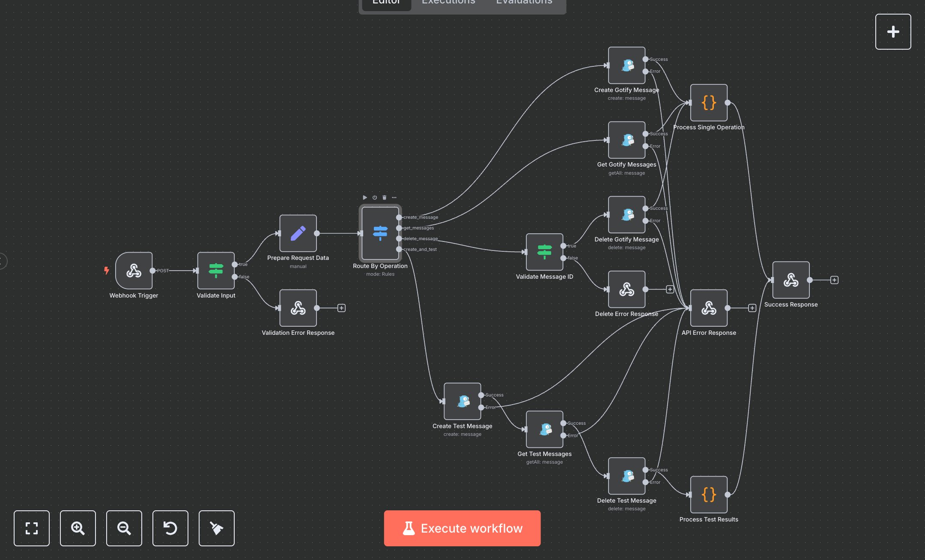Open the Prepare Request Data edit node
The image size is (925, 560).
pyautogui.click(x=298, y=234)
